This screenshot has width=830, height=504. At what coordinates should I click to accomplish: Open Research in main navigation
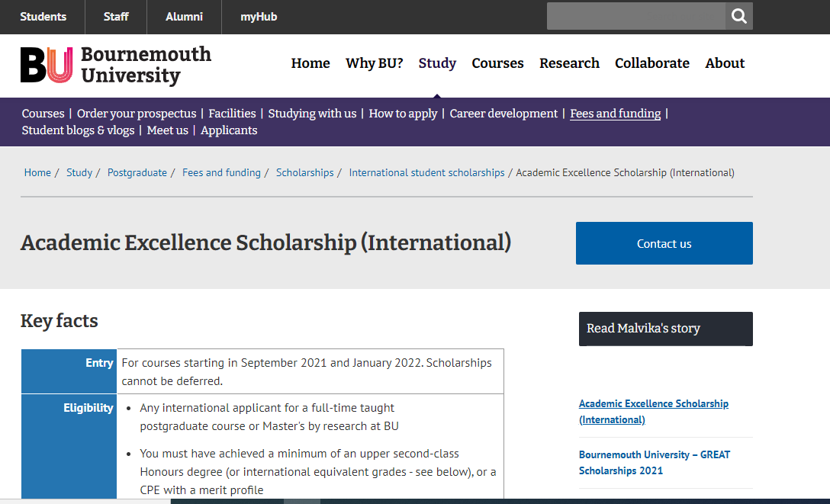569,63
